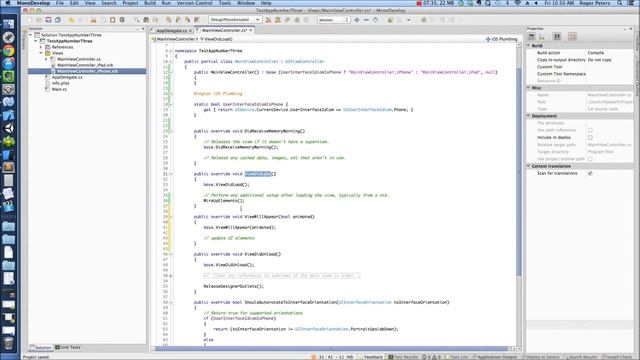Expand the References folder node
The height and width of the screenshot is (360, 640).
coord(41,47)
